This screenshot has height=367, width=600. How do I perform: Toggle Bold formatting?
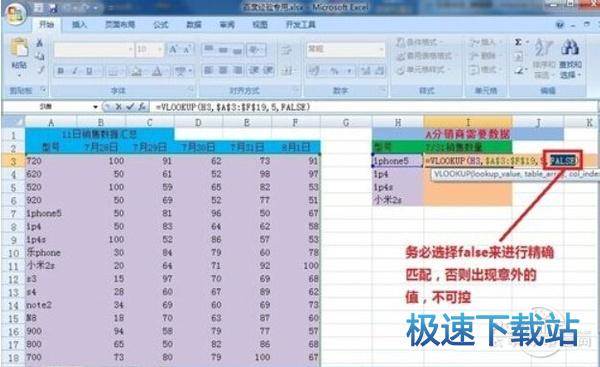click(60, 71)
